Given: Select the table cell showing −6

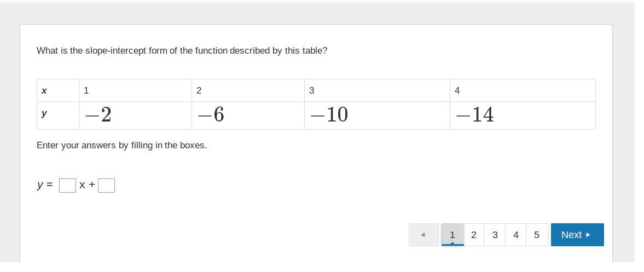Looking at the screenshot, I should (x=248, y=115).
